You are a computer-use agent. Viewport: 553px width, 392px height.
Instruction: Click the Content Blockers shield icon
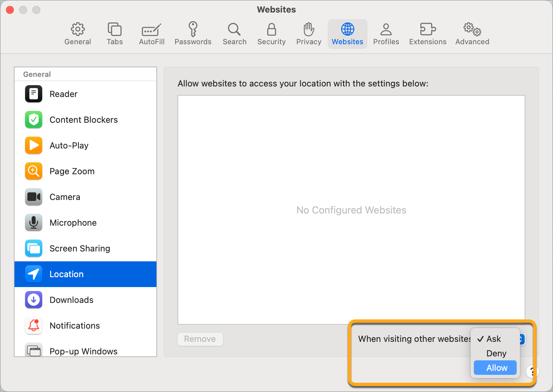tap(34, 120)
